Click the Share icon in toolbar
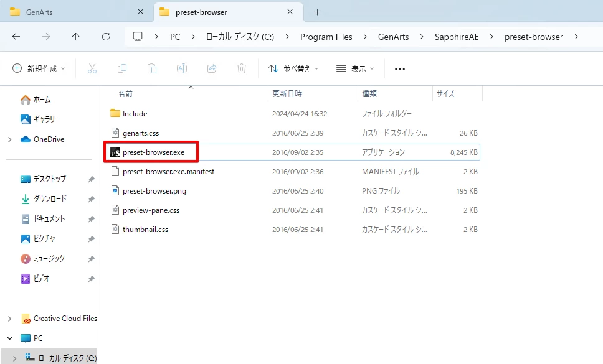 click(212, 68)
